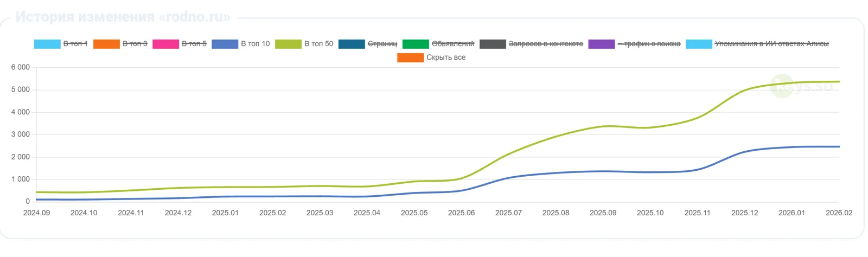Image resolution: width=868 pixels, height=257 pixels.
Task: Click x-axis label '2025.09'
Action: (x=603, y=213)
